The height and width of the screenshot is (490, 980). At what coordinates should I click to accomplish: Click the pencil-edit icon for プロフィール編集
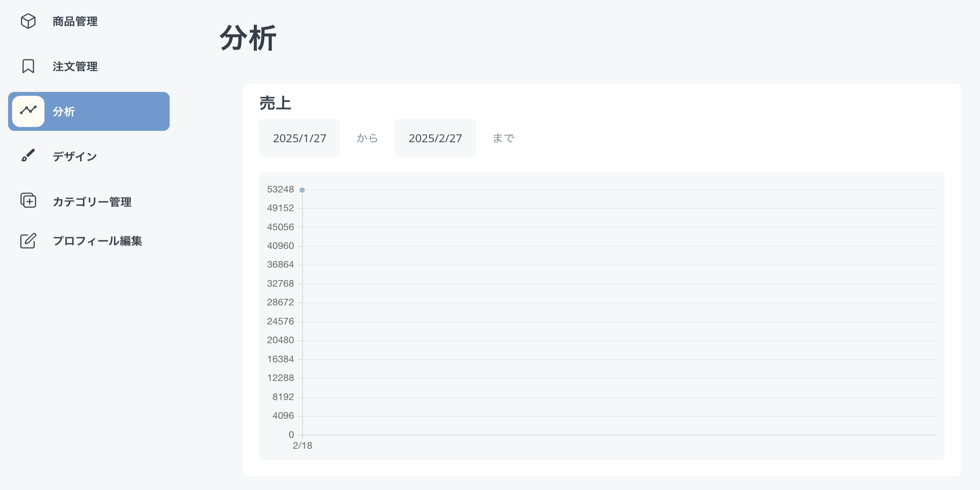(28, 241)
